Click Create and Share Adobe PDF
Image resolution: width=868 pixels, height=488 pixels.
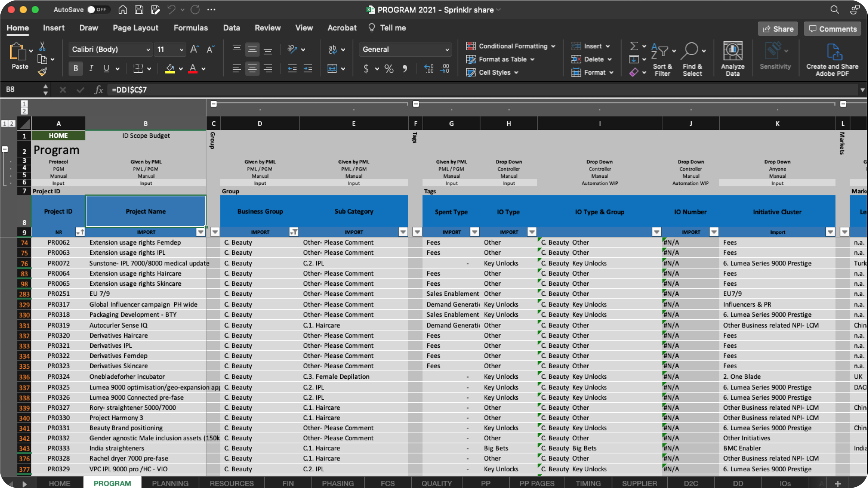click(832, 59)
